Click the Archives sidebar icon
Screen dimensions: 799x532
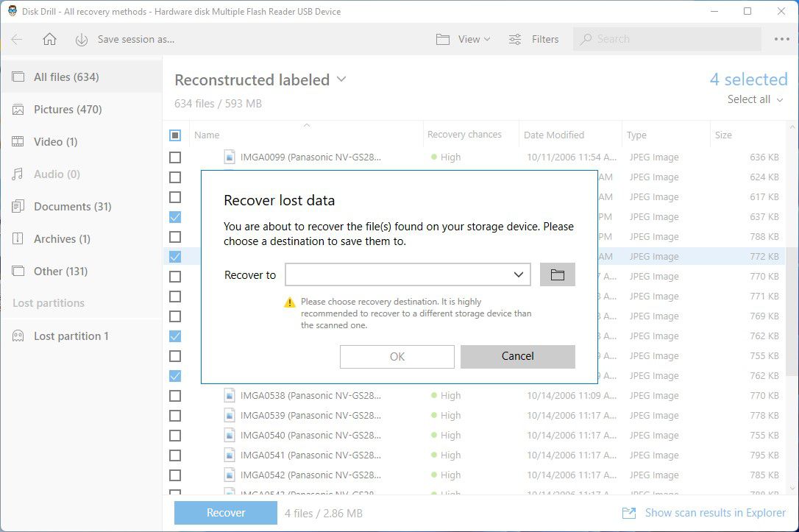click(x=18, y=238)
